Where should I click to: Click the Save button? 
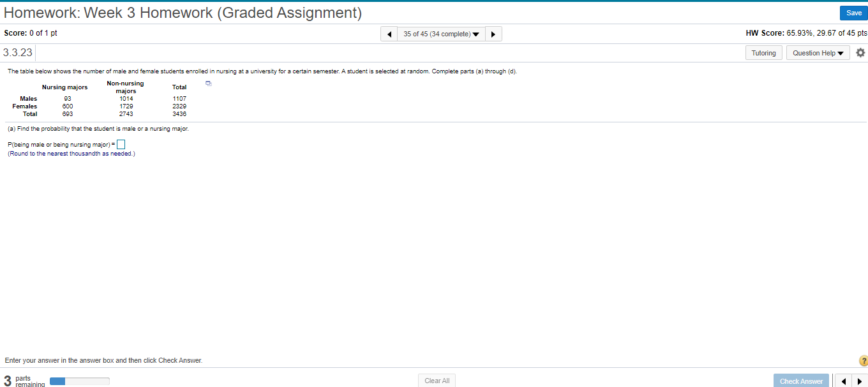coord(853,12)
